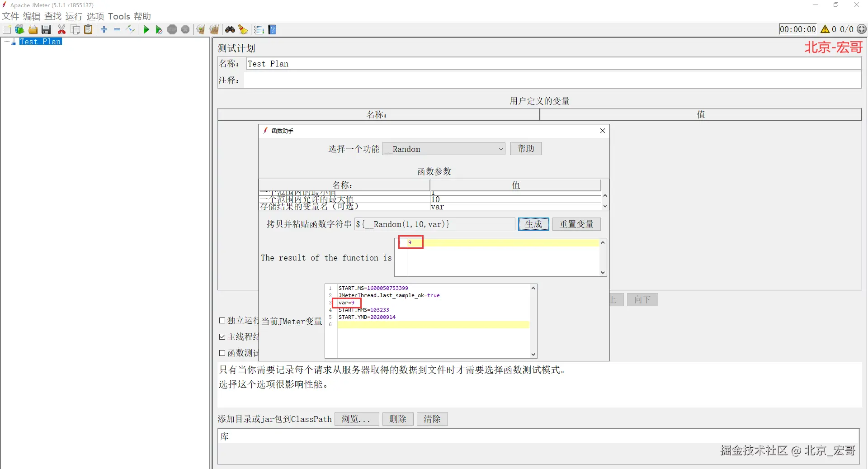Uncheck 主线程结束 teardown checkbox
This screenshot has width=868, height=469.
[x=222, y=337]
